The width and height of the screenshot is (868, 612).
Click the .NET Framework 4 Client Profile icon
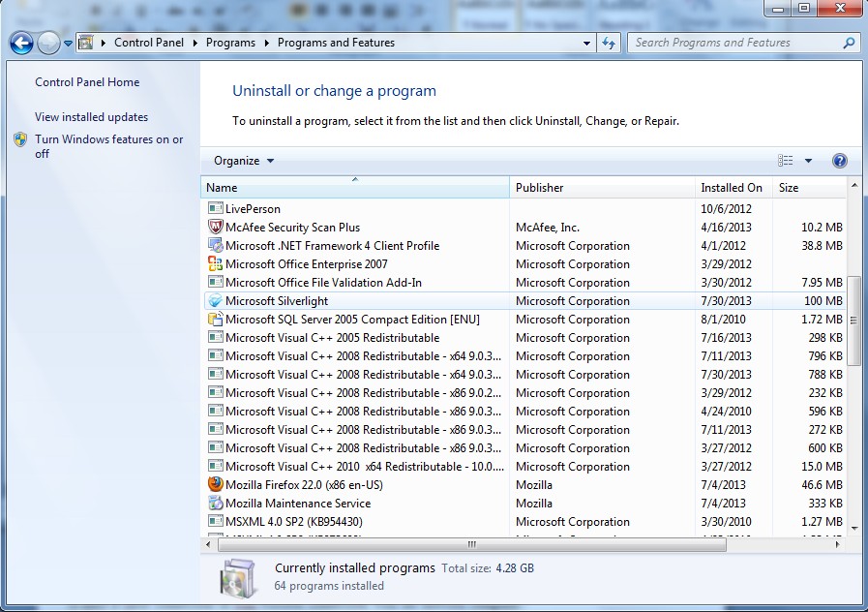[216, 245]
